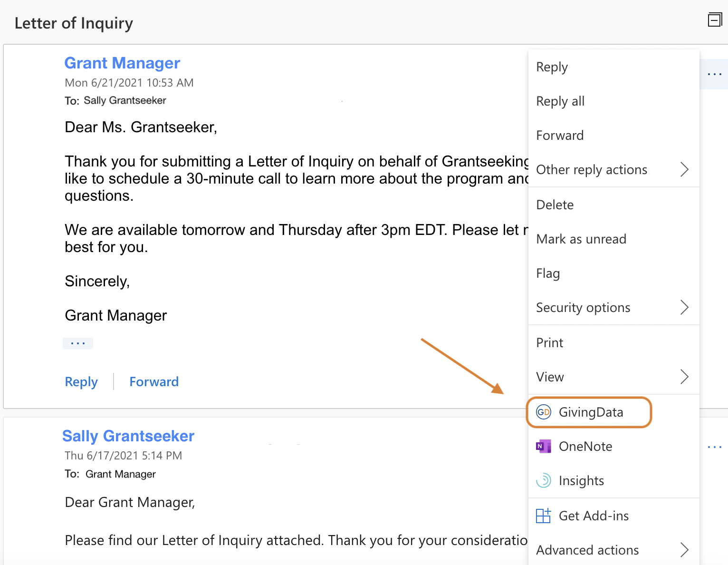Click the 'Sincerely,' closing line
This screenshot has height=565, width=728.
tap(97, 282)
